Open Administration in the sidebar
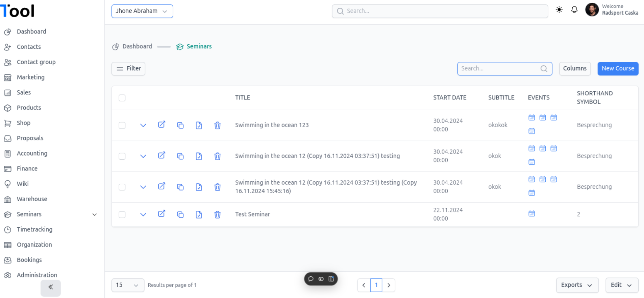Image resolution: width=644 pixels, height=298 pixels. pos(37,275)
